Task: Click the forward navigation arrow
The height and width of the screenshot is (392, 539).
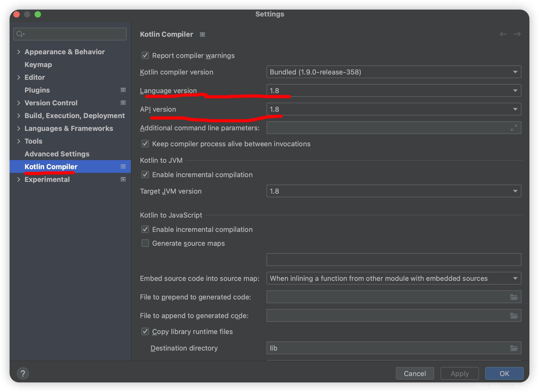Action: [x=517, y=34]
